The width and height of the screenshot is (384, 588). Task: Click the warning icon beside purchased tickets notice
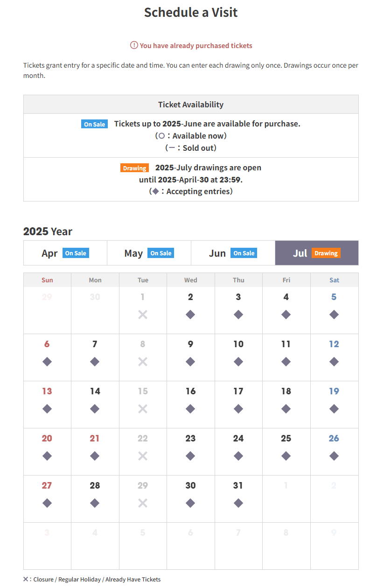tap(134, 45)
